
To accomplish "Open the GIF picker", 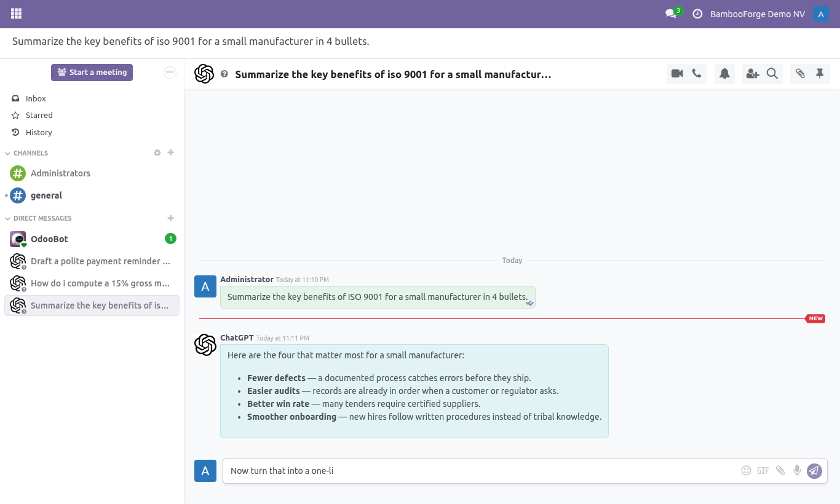I will [763, 471].
